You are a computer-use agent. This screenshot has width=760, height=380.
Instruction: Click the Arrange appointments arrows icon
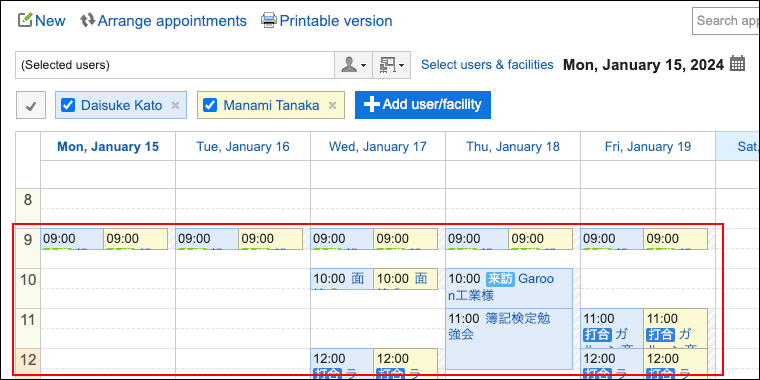coord(88,20)
